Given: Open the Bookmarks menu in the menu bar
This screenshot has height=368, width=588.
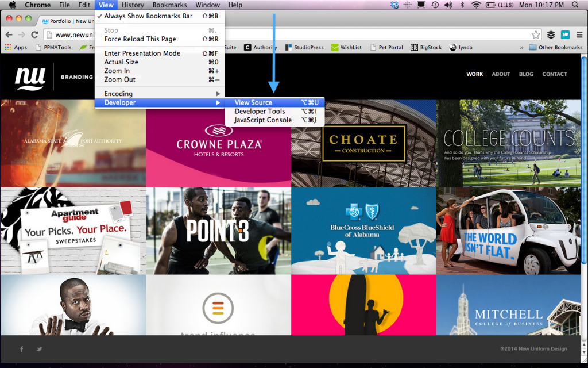Looking at the screenshot, I should (x=169, y=5).
